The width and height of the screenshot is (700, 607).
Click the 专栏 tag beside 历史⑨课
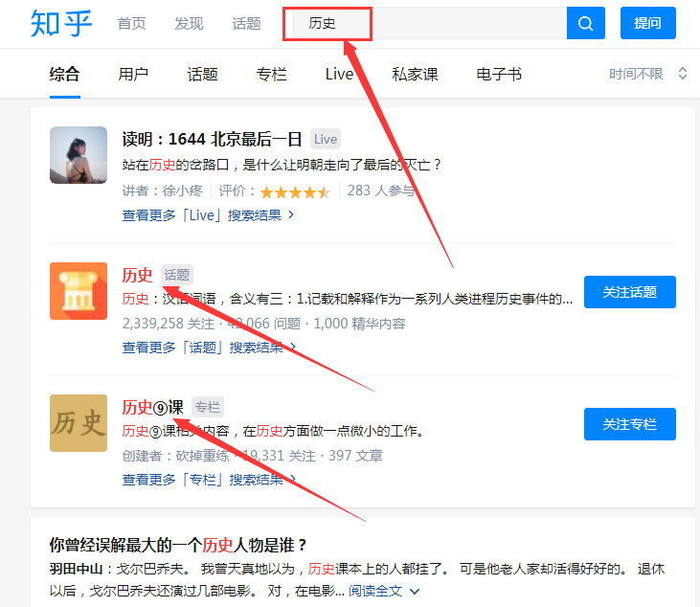208,407
